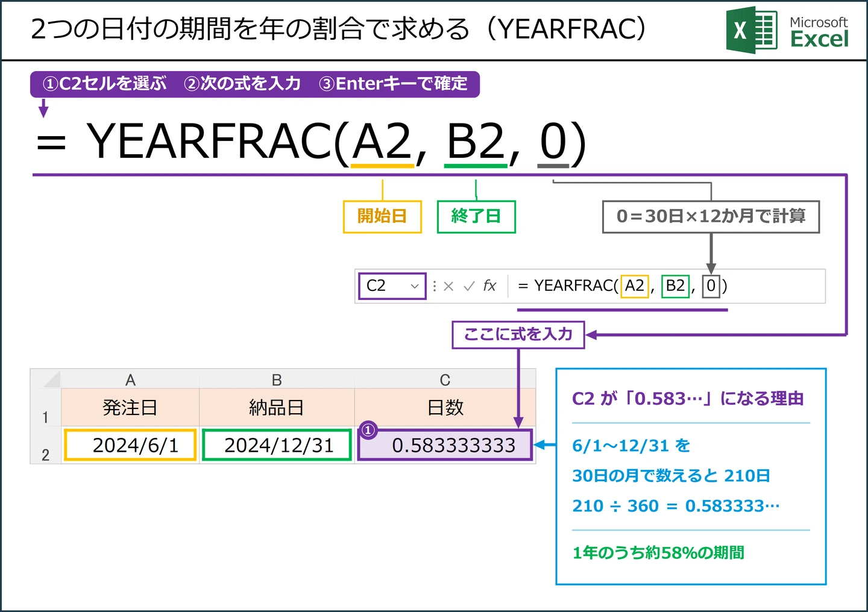This screenshot has height=612, width=868.
Task: Click the 開始日 label box
Action: 382,216
